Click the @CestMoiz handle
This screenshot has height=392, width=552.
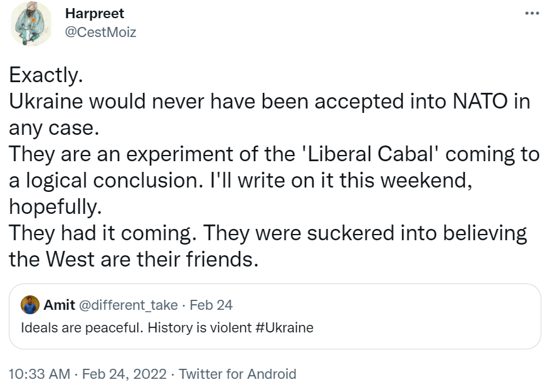tap(100, 33)
